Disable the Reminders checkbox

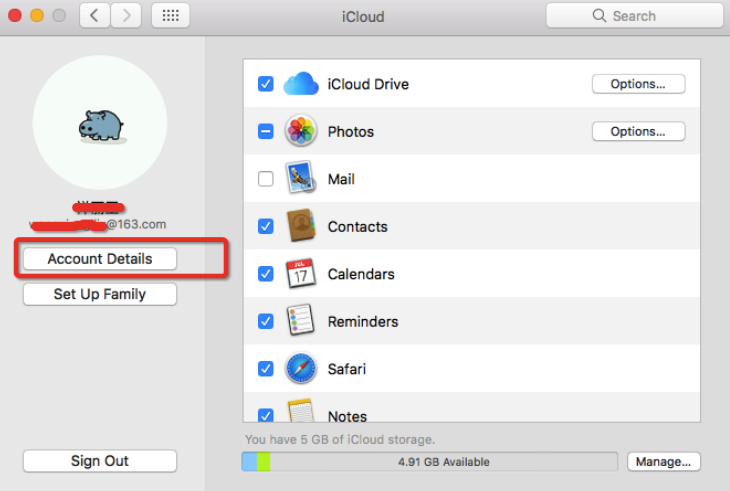265,321
